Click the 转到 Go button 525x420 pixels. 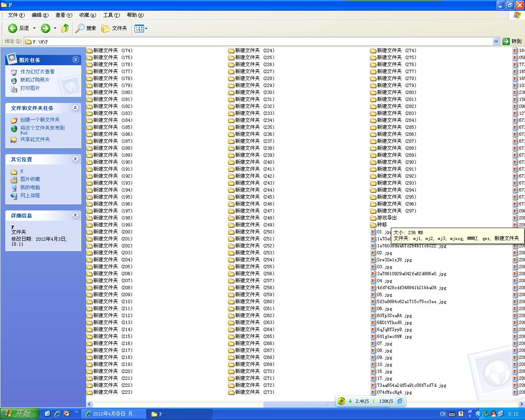pyautogui.click(x=512, y=41)
